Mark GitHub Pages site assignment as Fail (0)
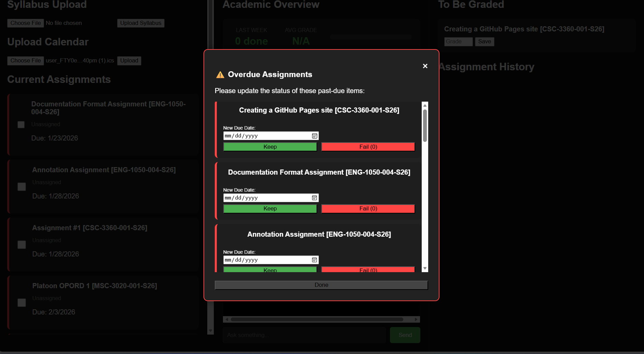The height and width of the screenshot is (354, 644). tap(368, 147)
